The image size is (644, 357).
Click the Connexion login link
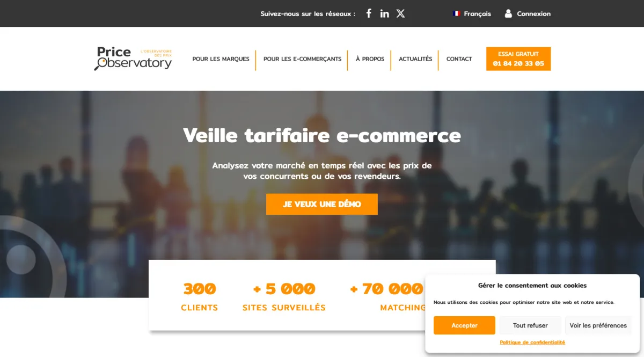[533, 14]
